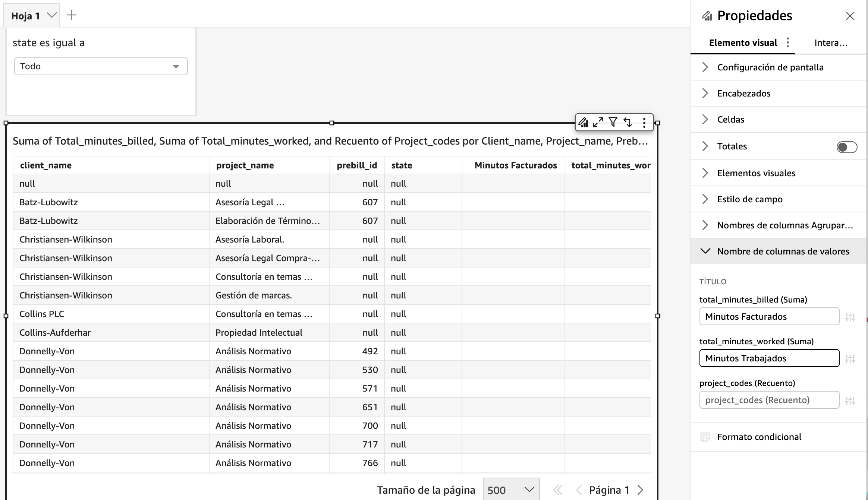Open format settings for total_minutes_billed title
Screen dimensions: 868x500
[x=850, y=317]
